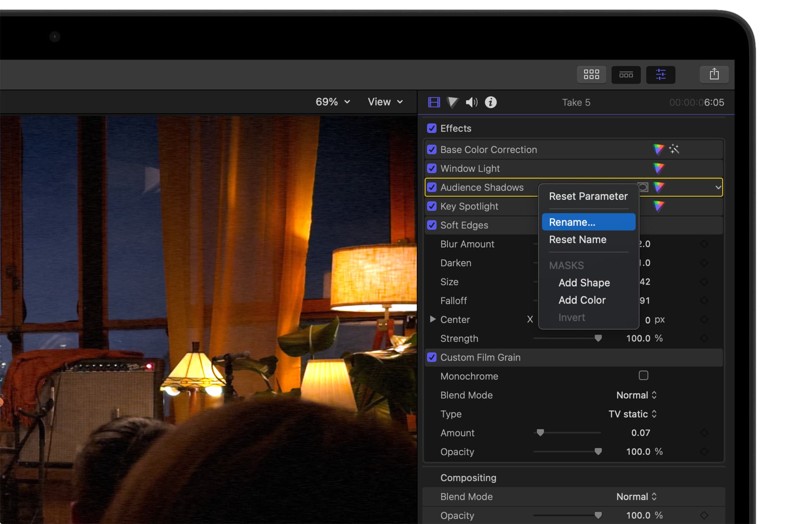The width and height of the screenshot is (812, 524).
Task: Add keyframe for Size parameter
Action: point(704,282)
